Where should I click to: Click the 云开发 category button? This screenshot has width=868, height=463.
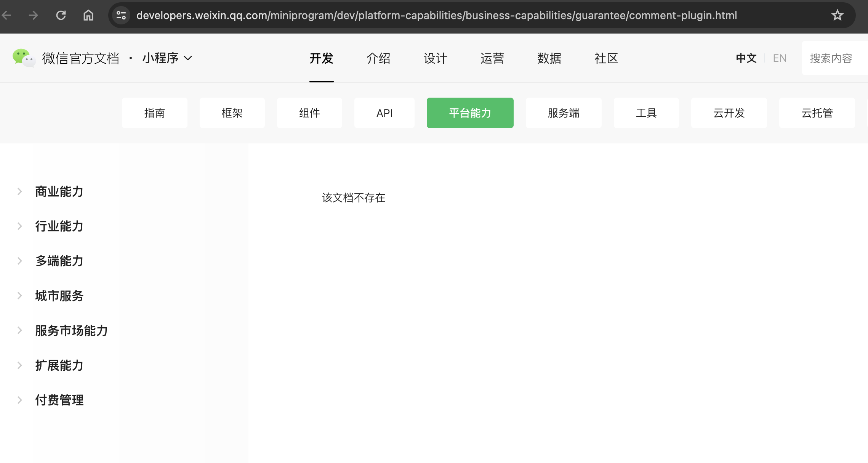[x=729, y=113]
